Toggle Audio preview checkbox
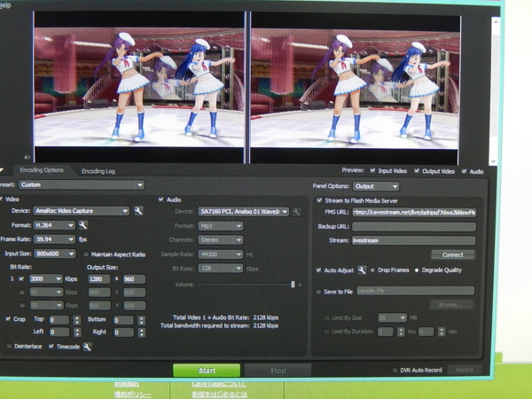The image size is (532, 399). tap(464, 171)
